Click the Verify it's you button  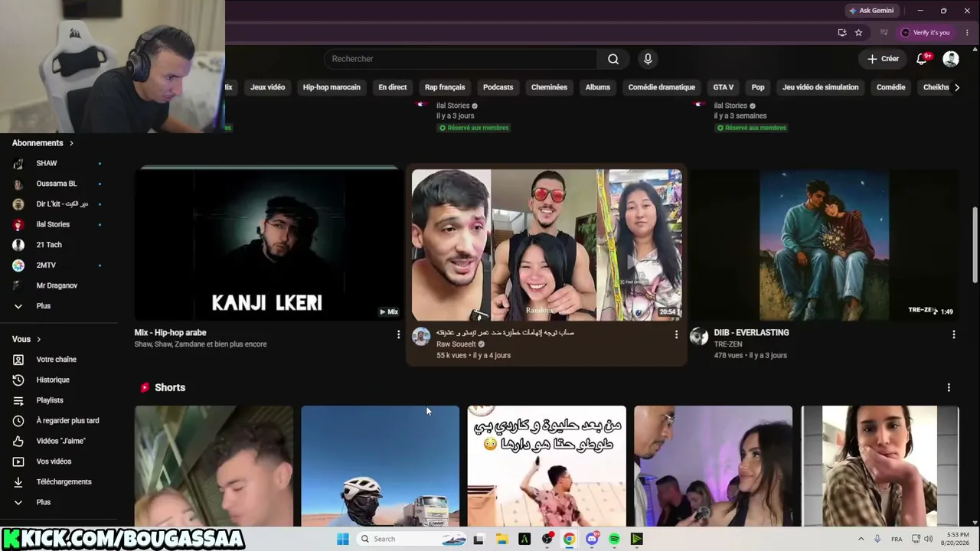coord(925,32)
